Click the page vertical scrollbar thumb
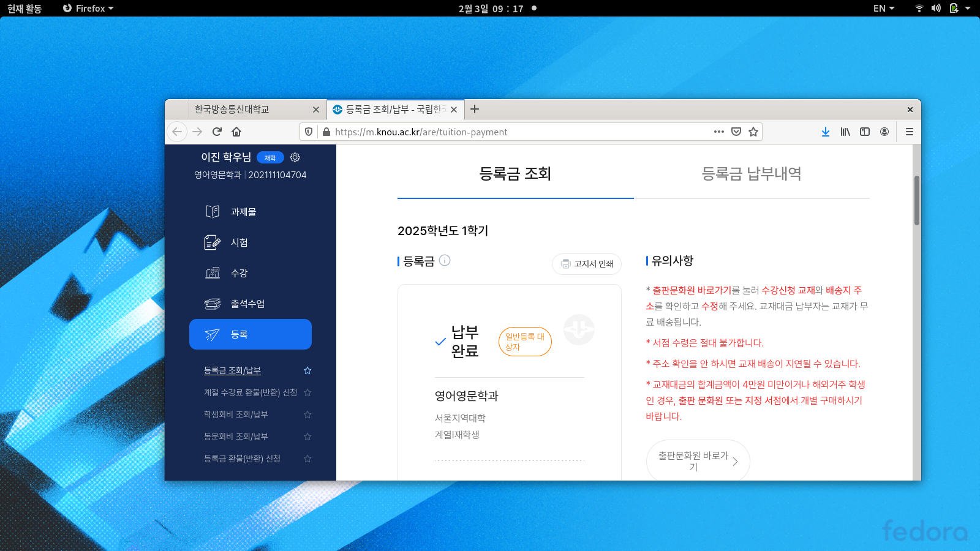The width and height of the screenshot is (980, 551). [916, 200]
